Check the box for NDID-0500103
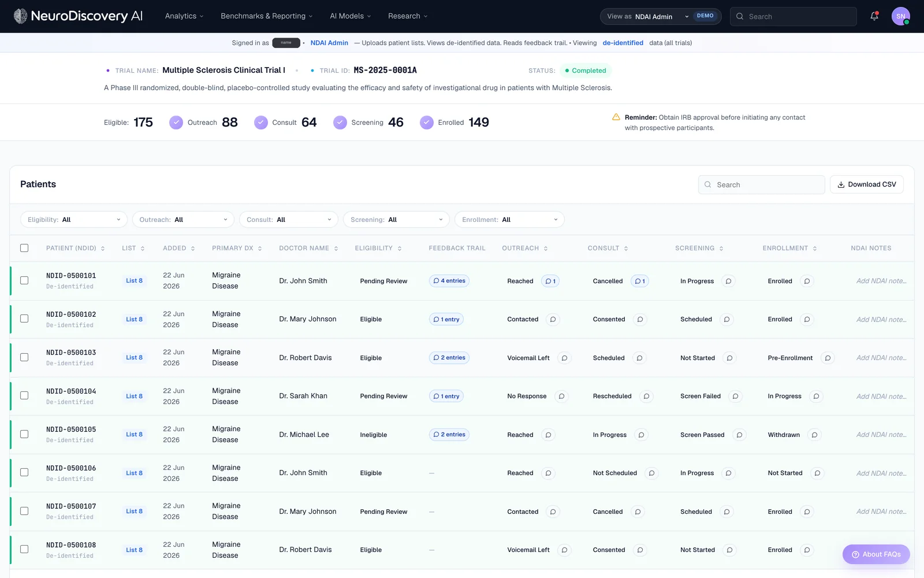924x578 pixels. click(x=24, y=357)
